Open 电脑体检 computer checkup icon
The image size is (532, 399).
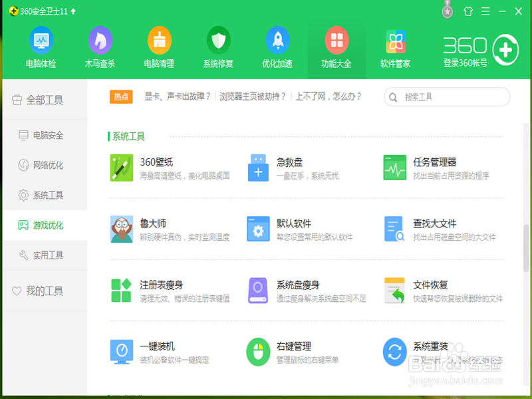tap(41, 41)
